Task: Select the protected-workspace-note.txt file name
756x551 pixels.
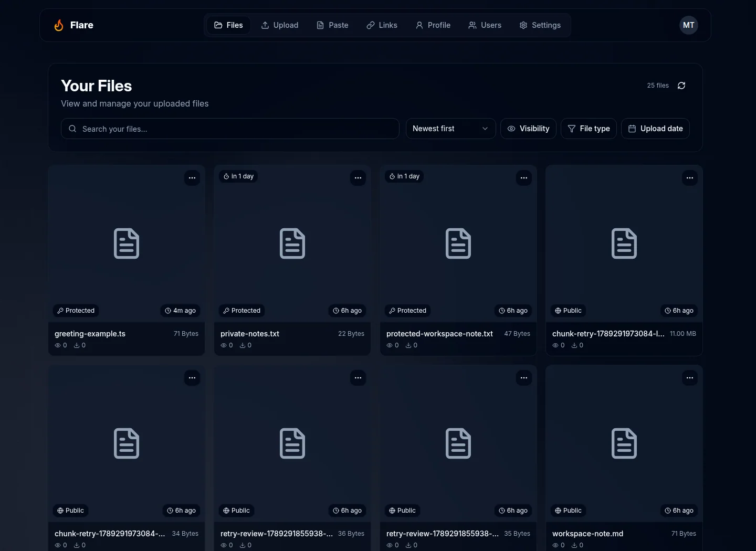Action: (x=439, y=334)
